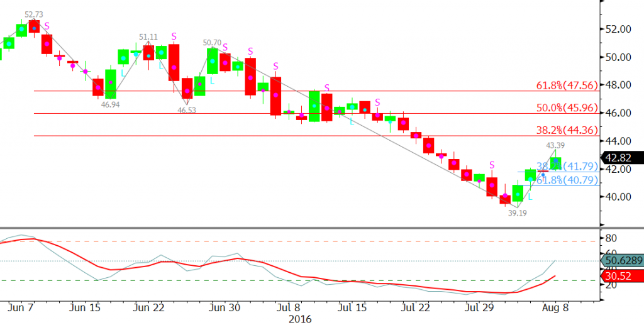The height and width of the screenshot is (325, 644).
Task: Select the Jun 22 date label
Action: (x=150, y=308)
